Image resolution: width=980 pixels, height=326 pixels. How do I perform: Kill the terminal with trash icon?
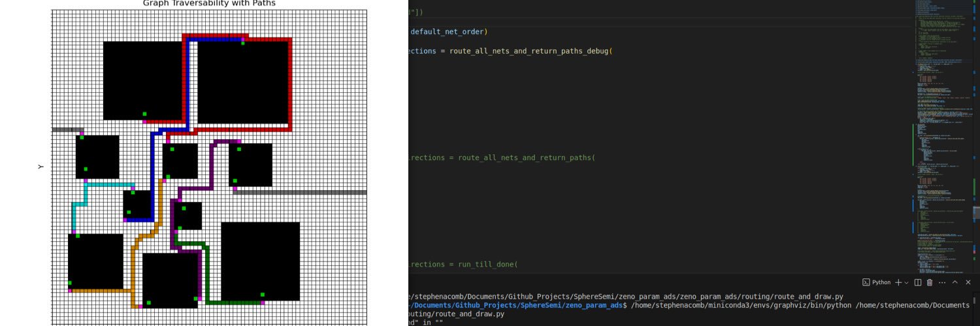pyautogui.click(x=929, y=282)
